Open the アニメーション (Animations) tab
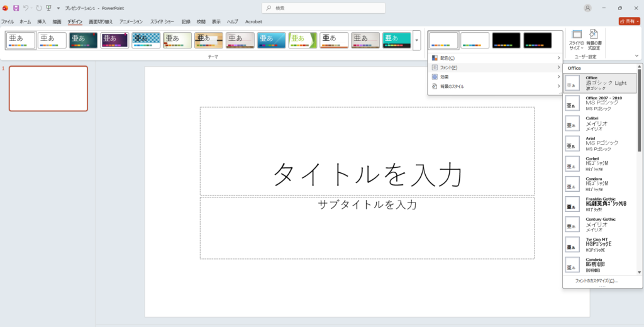Viewport: 644px width, 327px height. pos(132,21)
